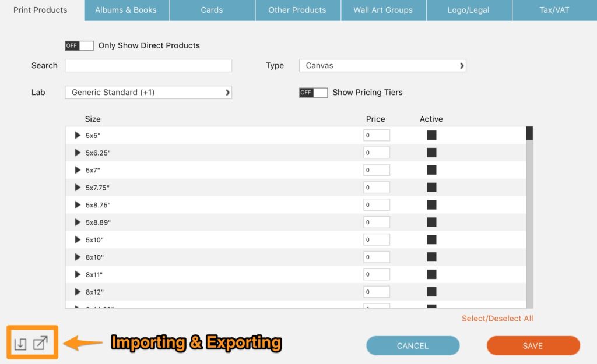Expand the 8x12" size row
This screenshot has height=364, width=597.
coord(78,292)
